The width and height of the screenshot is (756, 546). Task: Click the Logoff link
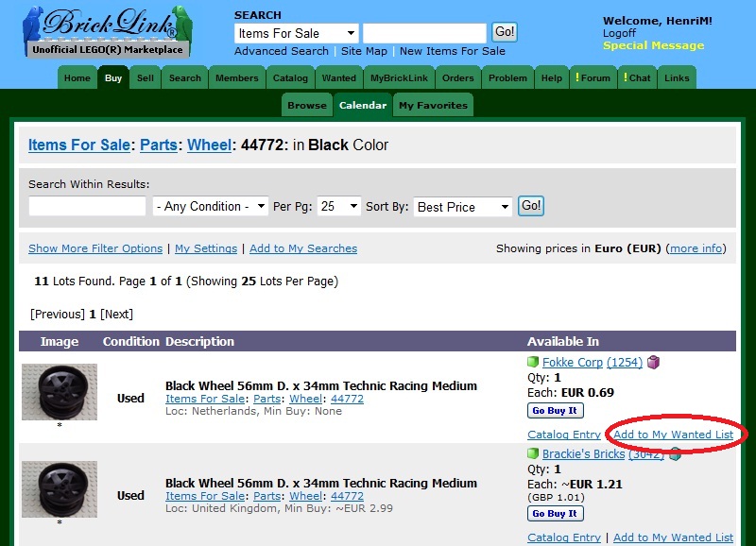(619, 33)
